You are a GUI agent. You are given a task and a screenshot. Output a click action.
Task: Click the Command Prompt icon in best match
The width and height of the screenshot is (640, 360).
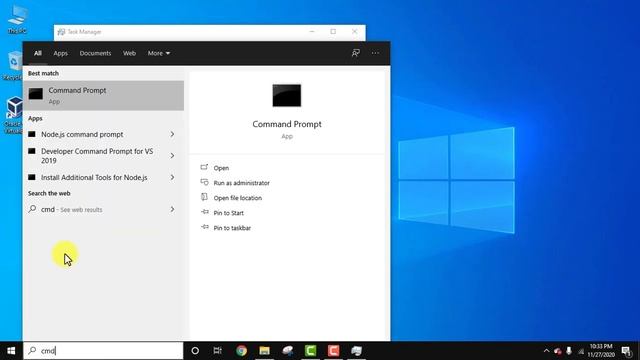point(36,94)
